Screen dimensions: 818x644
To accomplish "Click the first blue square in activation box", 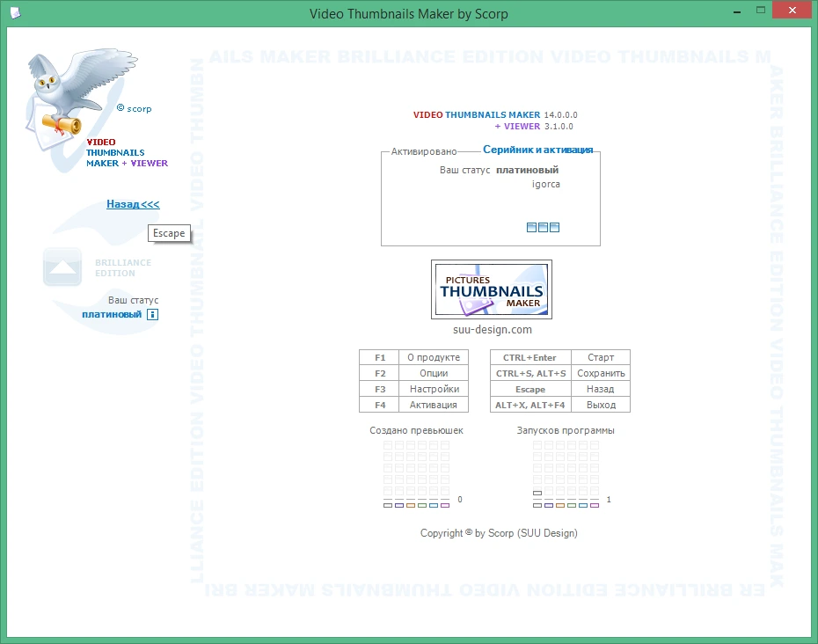I will (x=531, y=228).
